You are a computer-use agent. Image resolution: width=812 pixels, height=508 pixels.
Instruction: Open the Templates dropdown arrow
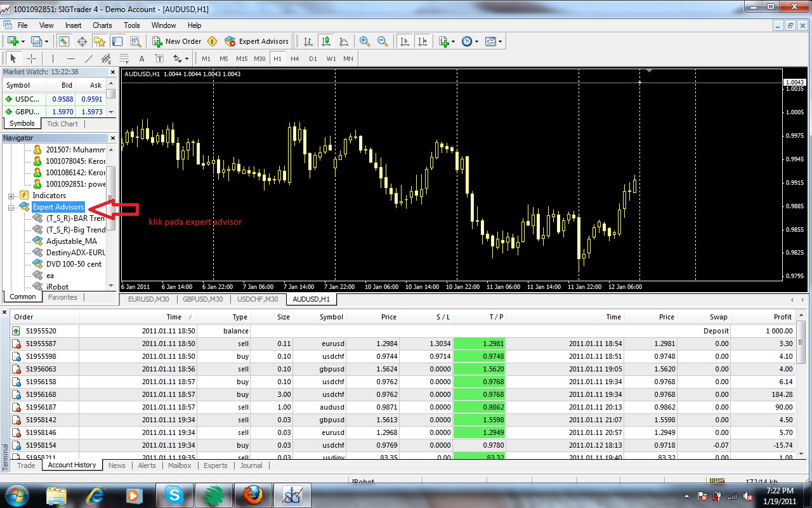[501, 41]
